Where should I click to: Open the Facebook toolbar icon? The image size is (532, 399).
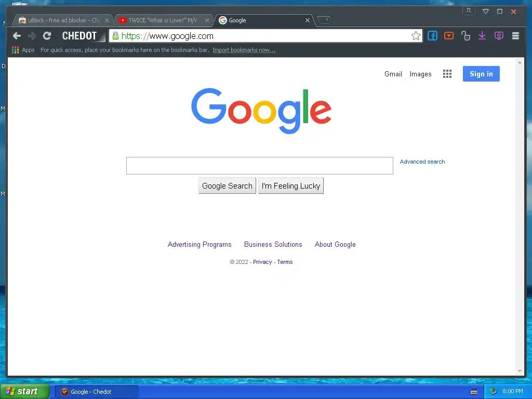point(432,36)
